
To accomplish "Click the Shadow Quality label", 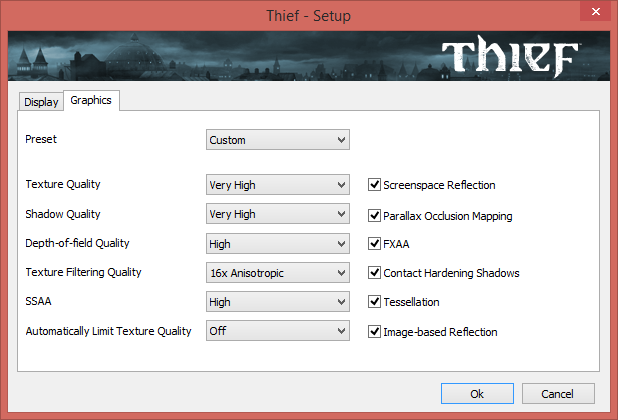I will tap(63, 214).
